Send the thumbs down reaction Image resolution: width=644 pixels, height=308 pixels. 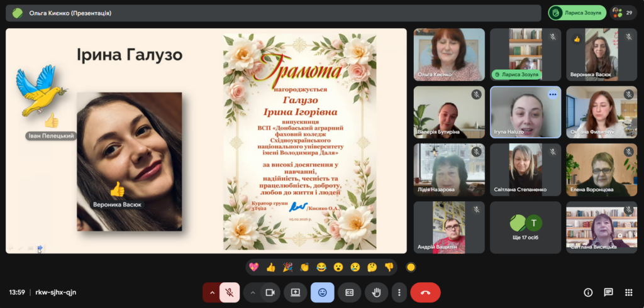click(389, 267)
